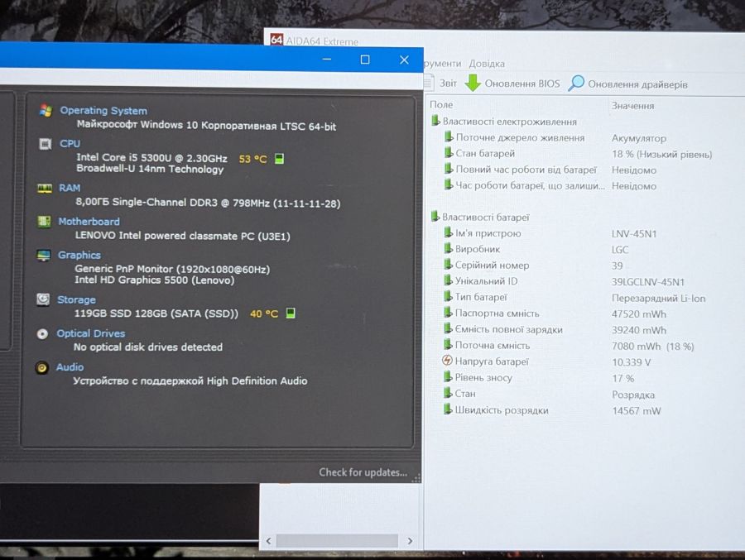
Task: Click the right arrow of horizontal scrollbar
Action: [410, 540]
